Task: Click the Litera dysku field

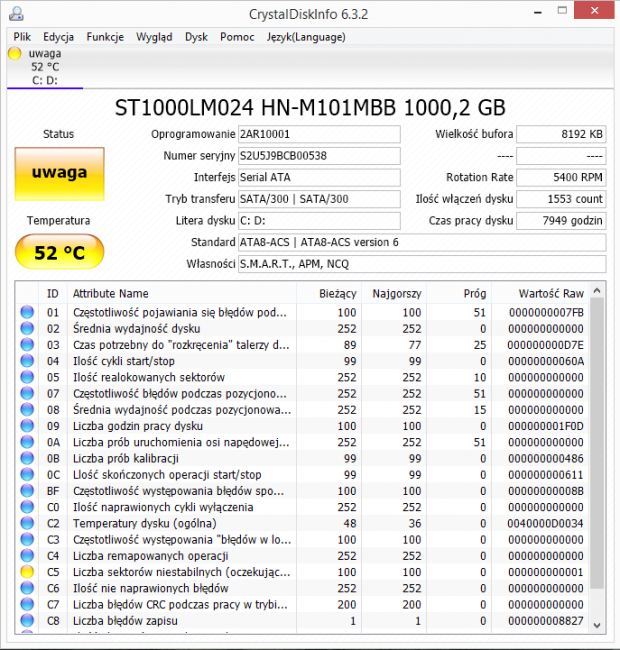Action: click(x=319, y=221)
